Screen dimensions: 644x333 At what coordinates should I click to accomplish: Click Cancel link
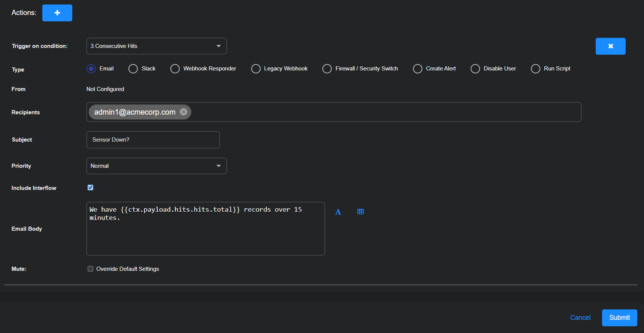point(580,318)
